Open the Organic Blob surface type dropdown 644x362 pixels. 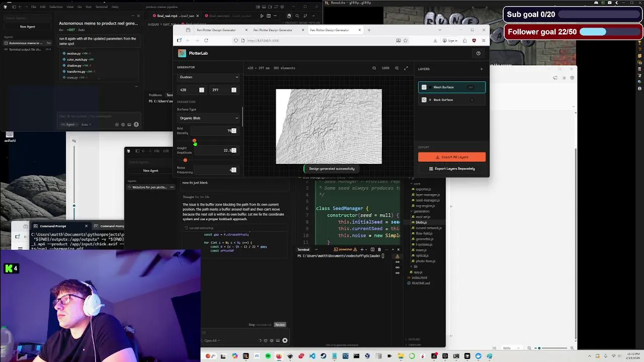(x=208, y=118)
